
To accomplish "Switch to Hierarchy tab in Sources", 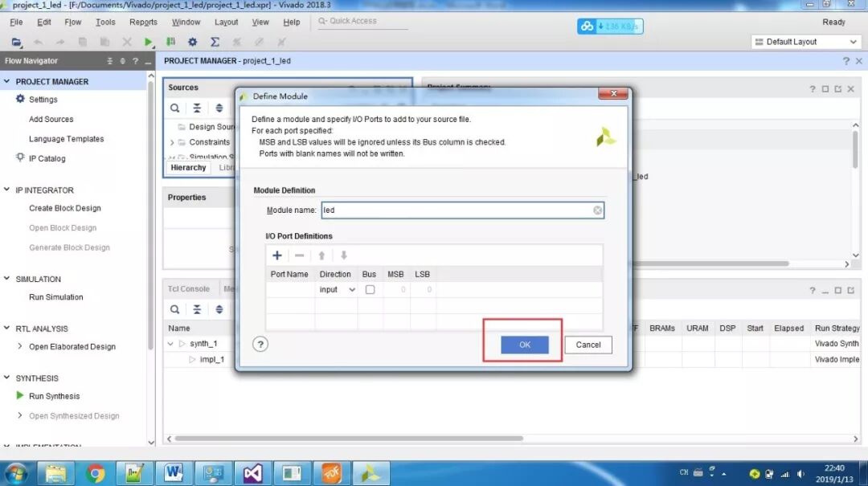I will coord(188,168).
